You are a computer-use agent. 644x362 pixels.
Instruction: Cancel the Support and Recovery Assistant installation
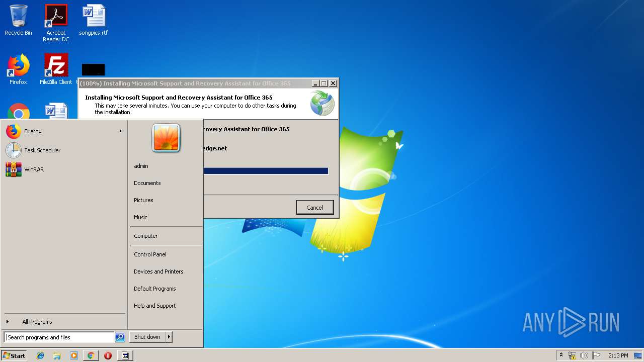315,208
